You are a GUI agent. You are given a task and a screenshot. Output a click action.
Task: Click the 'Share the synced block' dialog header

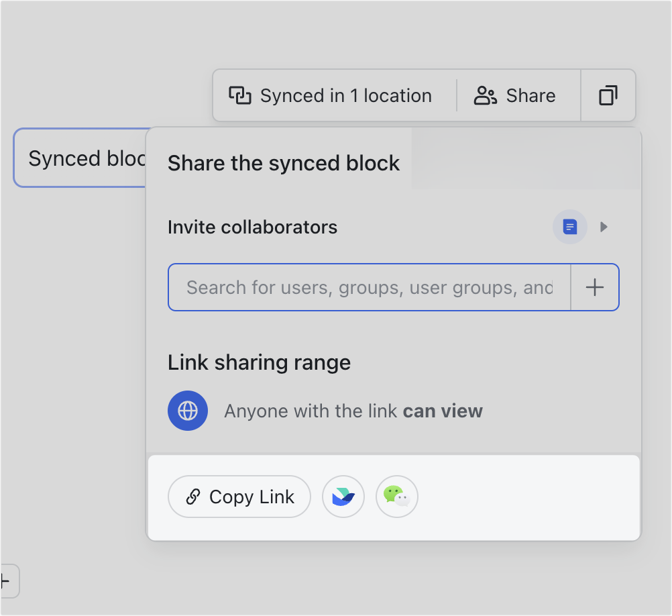click(x=283, y=162)
